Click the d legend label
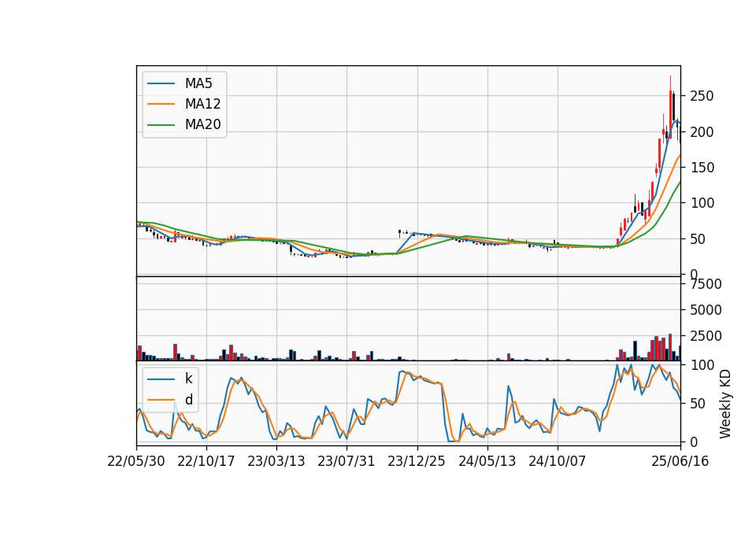Image resolution: width=756 pixels, height=543 pixels. tap(189, 400)
